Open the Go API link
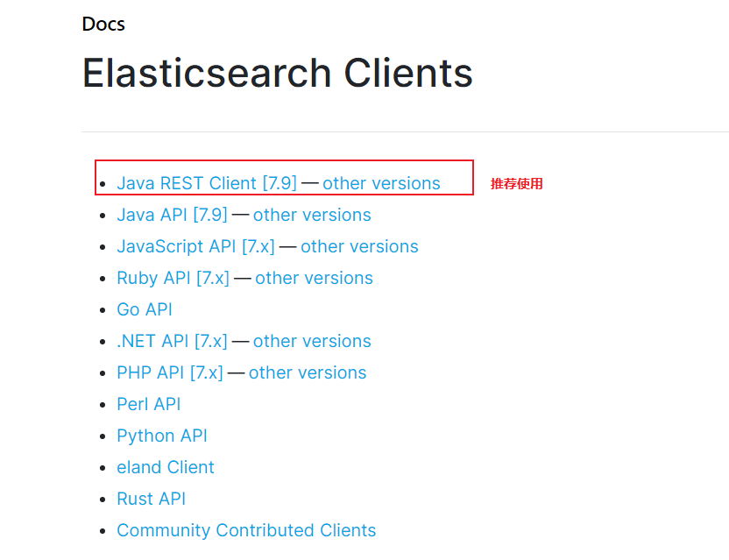 145,309
